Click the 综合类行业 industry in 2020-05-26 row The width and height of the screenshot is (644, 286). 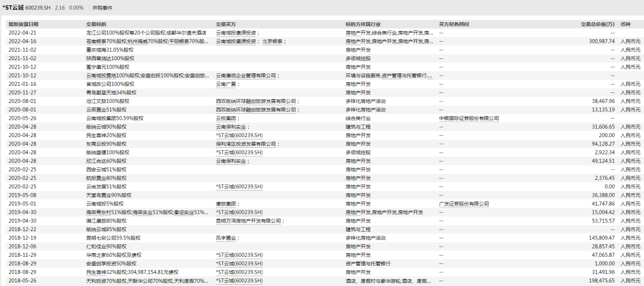358,118
